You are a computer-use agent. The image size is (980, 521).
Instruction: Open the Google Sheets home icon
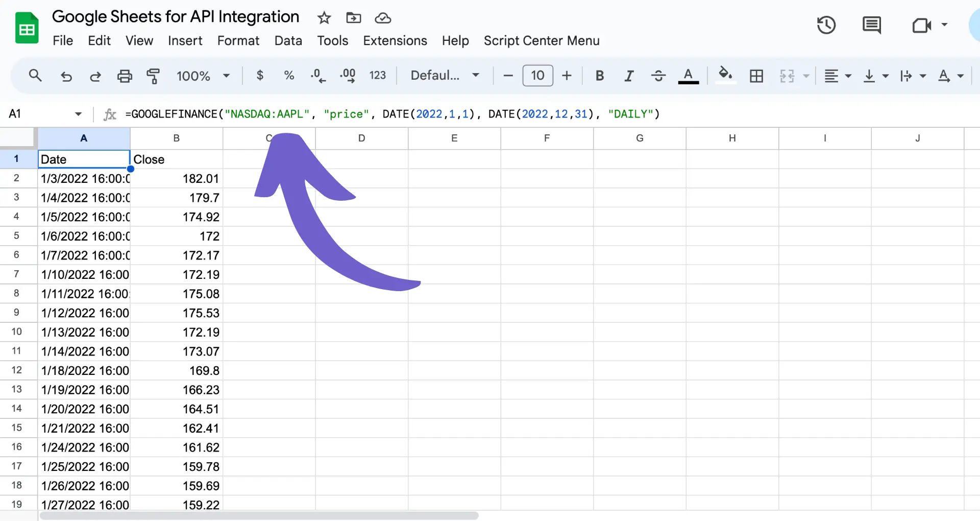(x=27, y=28)
